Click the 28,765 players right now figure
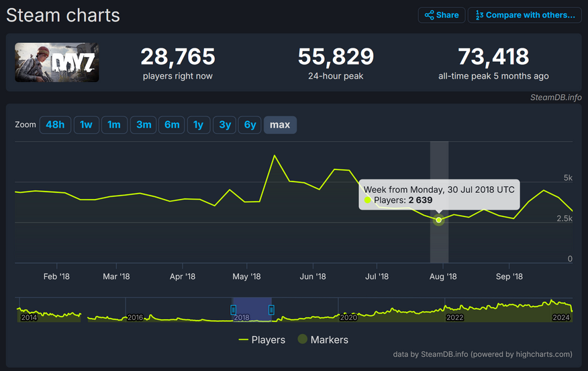The image size is (588, 371). (x=178, y=56)
